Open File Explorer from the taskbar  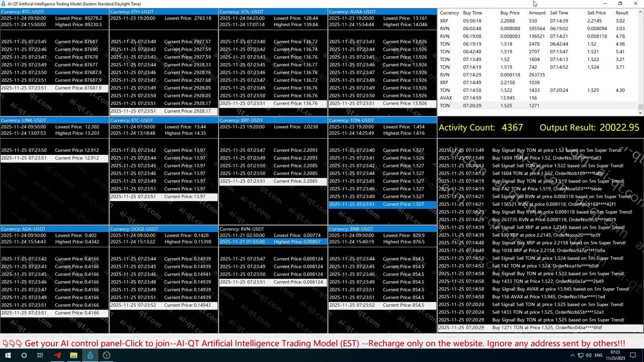73,355
